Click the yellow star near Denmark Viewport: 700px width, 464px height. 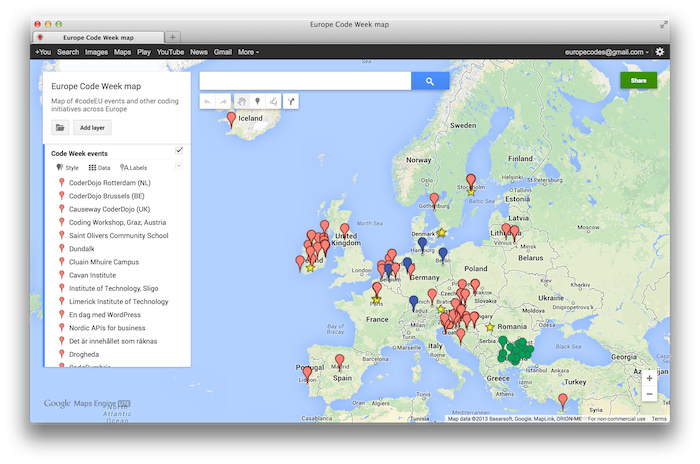[x=441, y=233]
